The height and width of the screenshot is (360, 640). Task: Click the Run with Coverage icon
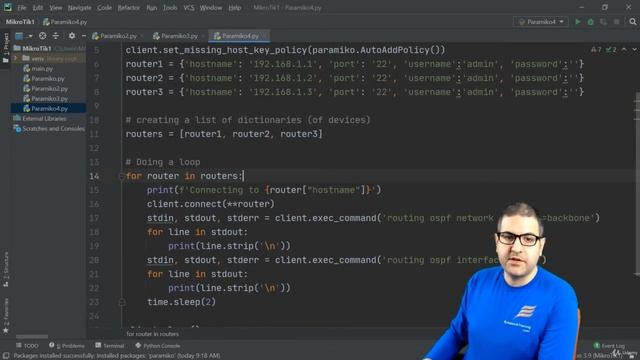[x=603, y=22]
